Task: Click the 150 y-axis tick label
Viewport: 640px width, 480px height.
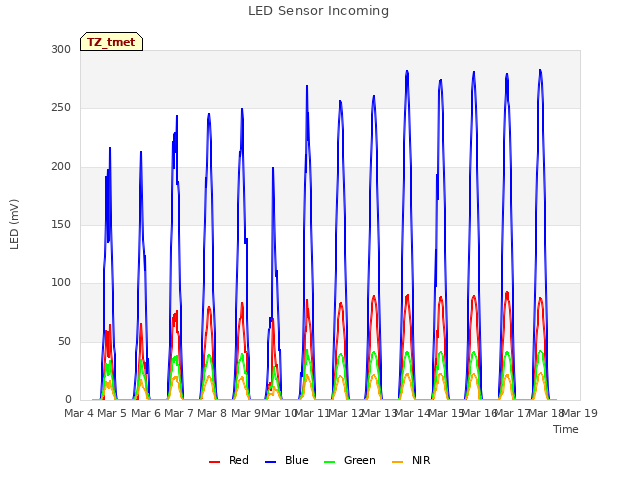Action: [x=61, y=224]
